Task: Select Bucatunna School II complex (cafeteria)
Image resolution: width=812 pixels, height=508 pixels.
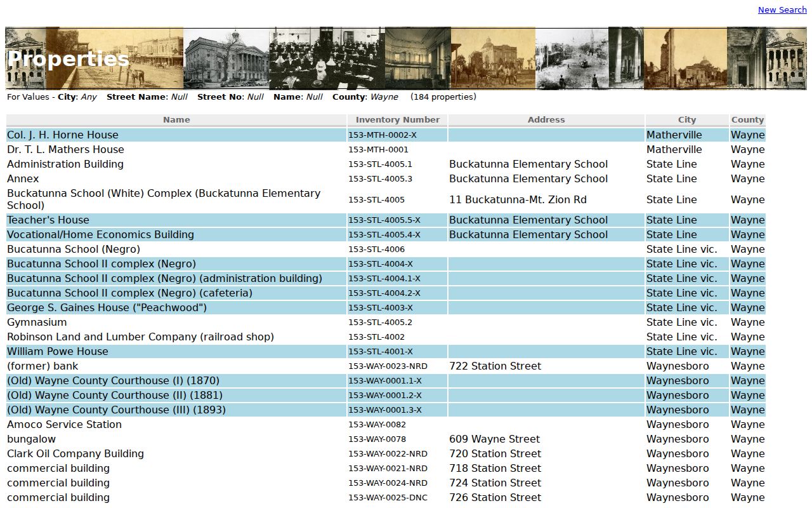Action: (129, 293)
